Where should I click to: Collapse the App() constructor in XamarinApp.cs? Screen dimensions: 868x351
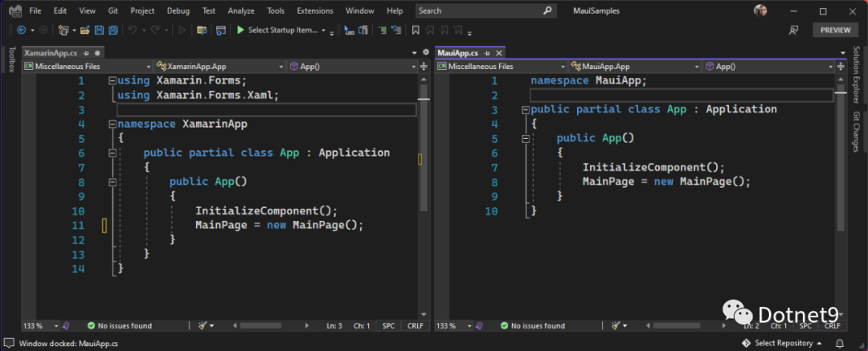113,182
